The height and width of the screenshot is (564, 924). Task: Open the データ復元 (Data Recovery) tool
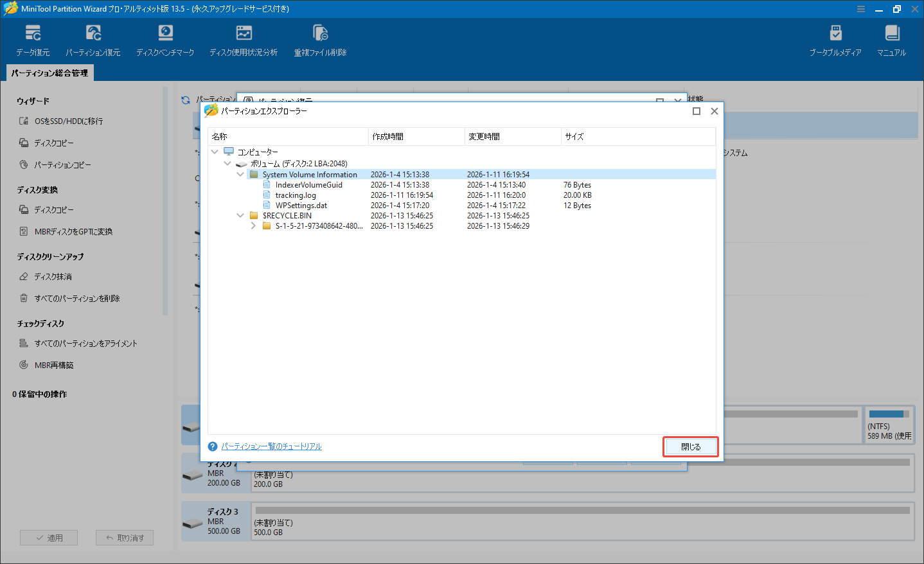(33, 39)
